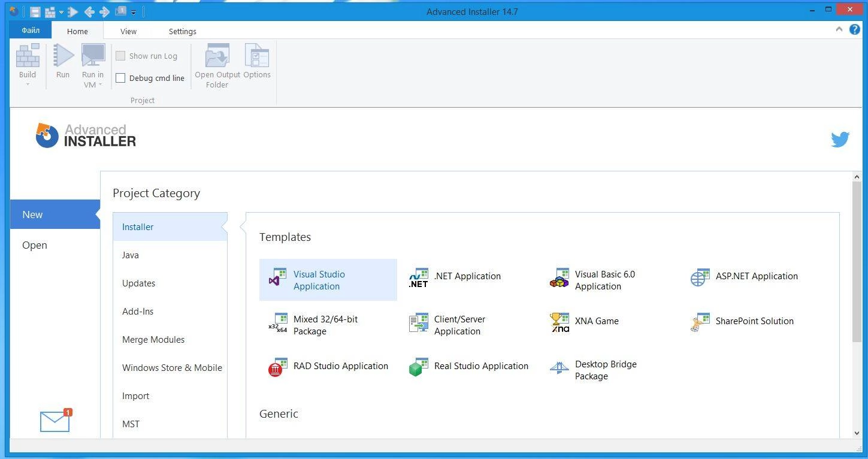
Task: Select the MST project category
Action: [x=170, y=424]
